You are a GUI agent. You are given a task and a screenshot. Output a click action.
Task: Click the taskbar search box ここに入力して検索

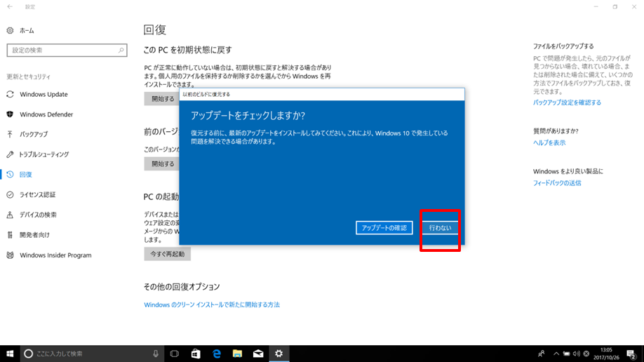(93, 354)
